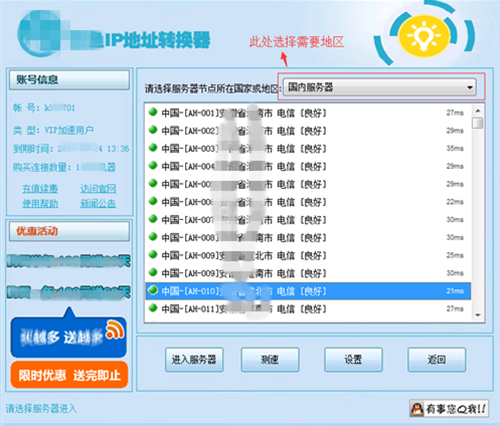Open settings via 设置 button
This screenshot has height=426, width=500.
(353, 360)
